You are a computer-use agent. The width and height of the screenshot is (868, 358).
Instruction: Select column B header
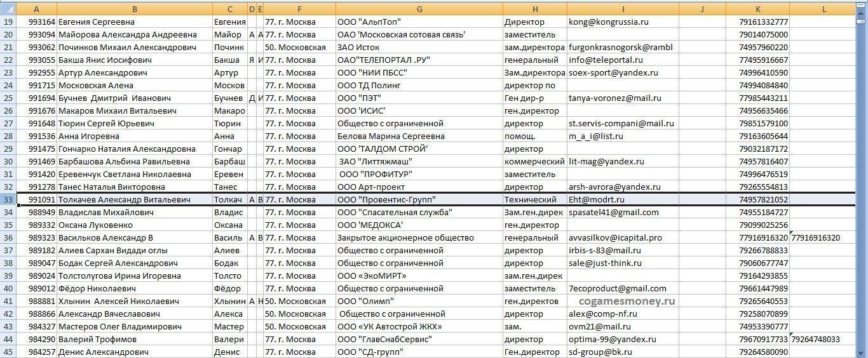[135, 8]
